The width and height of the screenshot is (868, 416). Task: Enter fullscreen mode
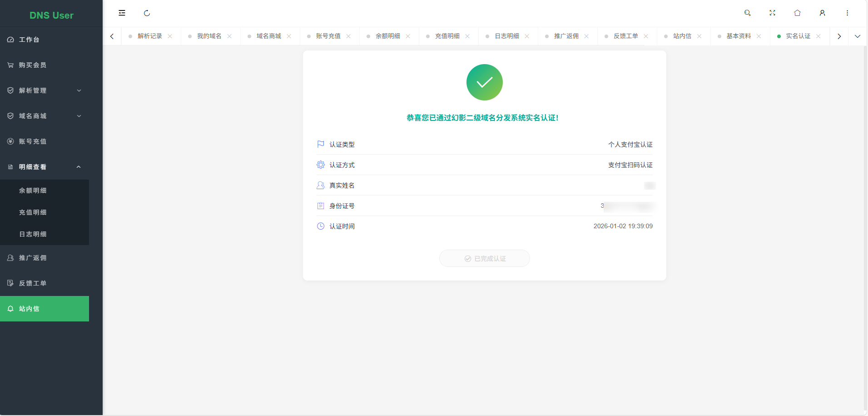tap(772, 13)
